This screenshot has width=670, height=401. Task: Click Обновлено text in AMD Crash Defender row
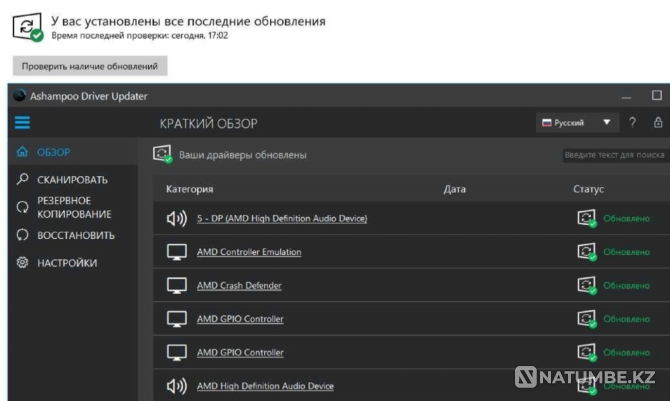pyautogui.click(x=626, y=285)
